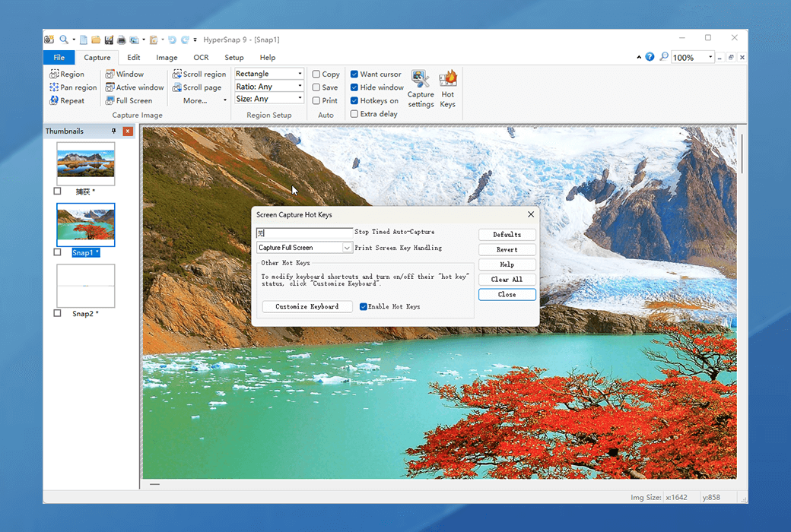
Task: Expand the More... capture options
Action: pos(205,100)
